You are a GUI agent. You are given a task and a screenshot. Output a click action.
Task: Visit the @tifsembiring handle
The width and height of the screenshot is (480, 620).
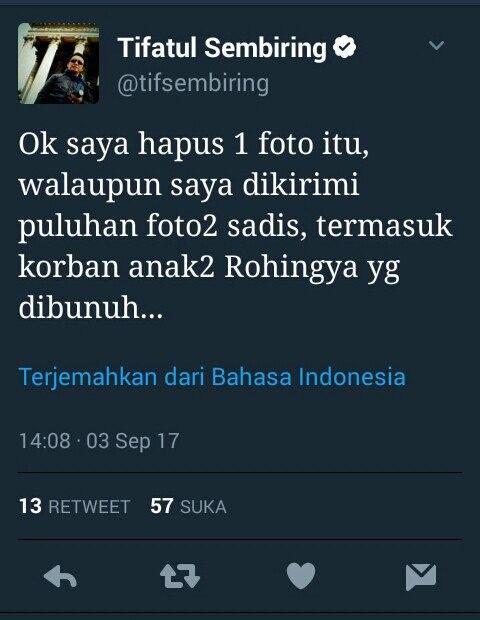click(193, 84)
